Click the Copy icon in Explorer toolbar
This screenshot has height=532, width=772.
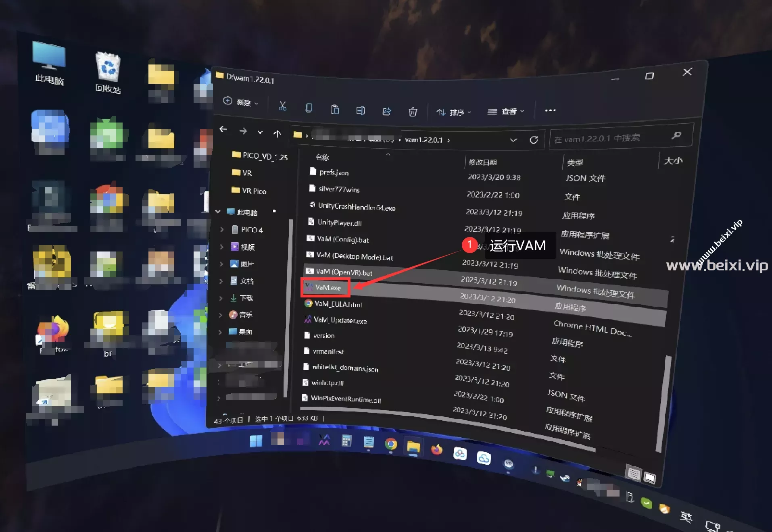point(309,108)
